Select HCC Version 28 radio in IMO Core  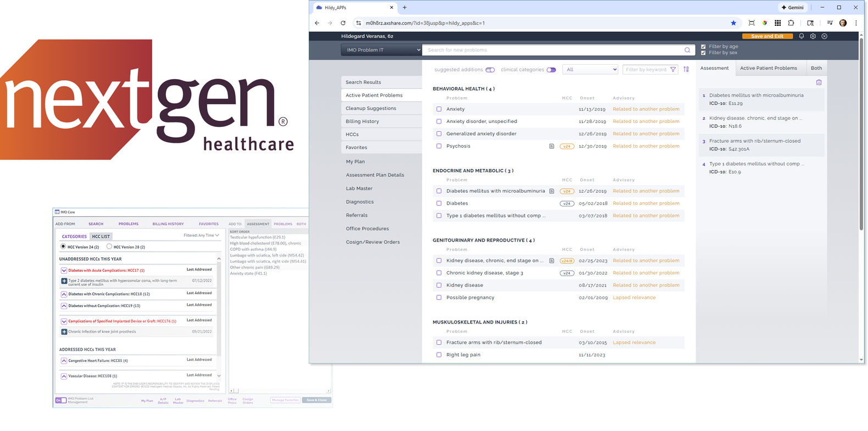pyautogui.click(x=109, y=247)
